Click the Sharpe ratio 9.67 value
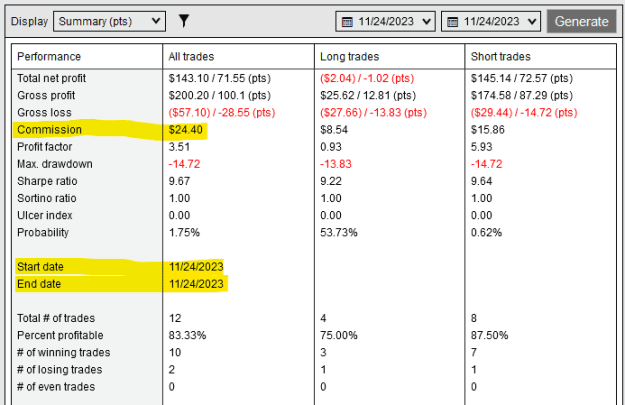625x405 pixels. coord(179,181)
